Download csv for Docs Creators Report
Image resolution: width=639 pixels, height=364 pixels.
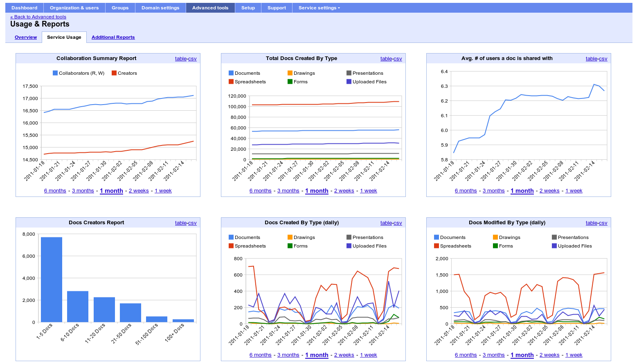tap(192, 223)
